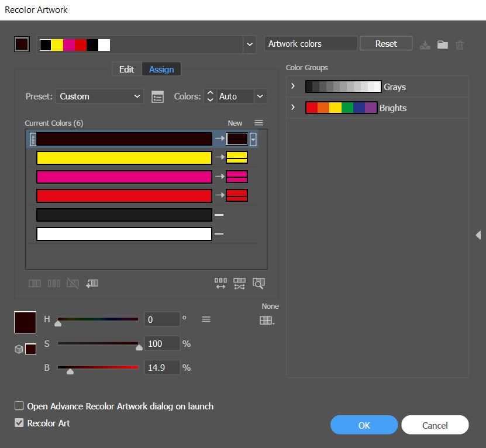486x448 pixels.
Task: Enable Open Advance Recolor Artwork dialog on launch
Action: coord(19,406)
